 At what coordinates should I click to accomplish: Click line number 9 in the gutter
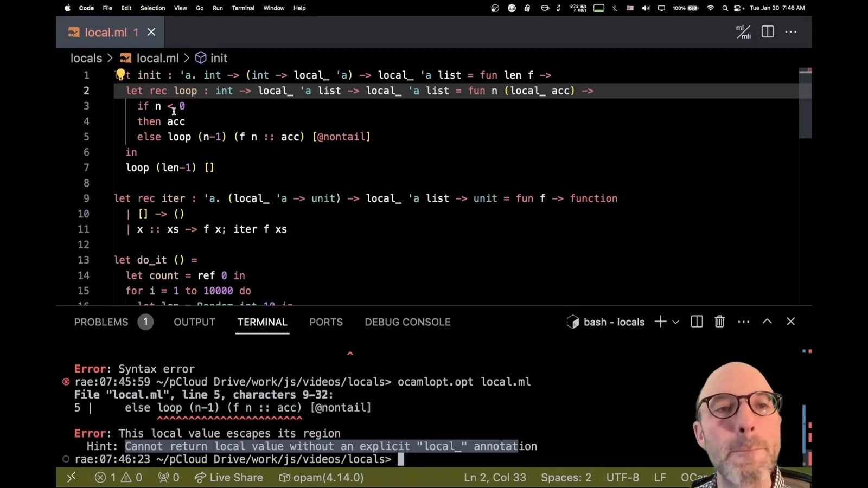(86, 198)
